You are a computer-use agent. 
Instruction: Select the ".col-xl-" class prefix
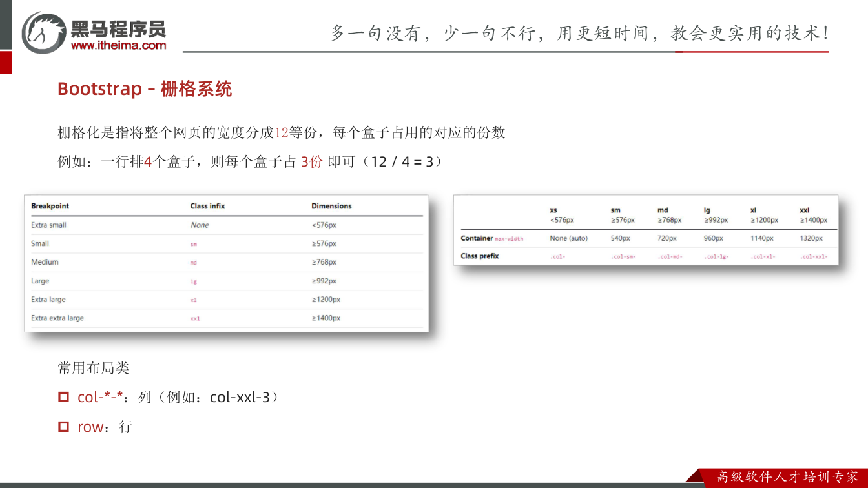763,257
